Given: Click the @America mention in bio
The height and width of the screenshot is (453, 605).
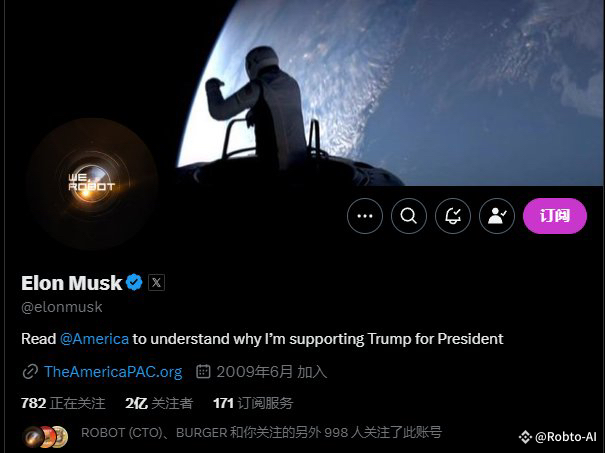Looking at the screenshot, I should coord(94,339).
